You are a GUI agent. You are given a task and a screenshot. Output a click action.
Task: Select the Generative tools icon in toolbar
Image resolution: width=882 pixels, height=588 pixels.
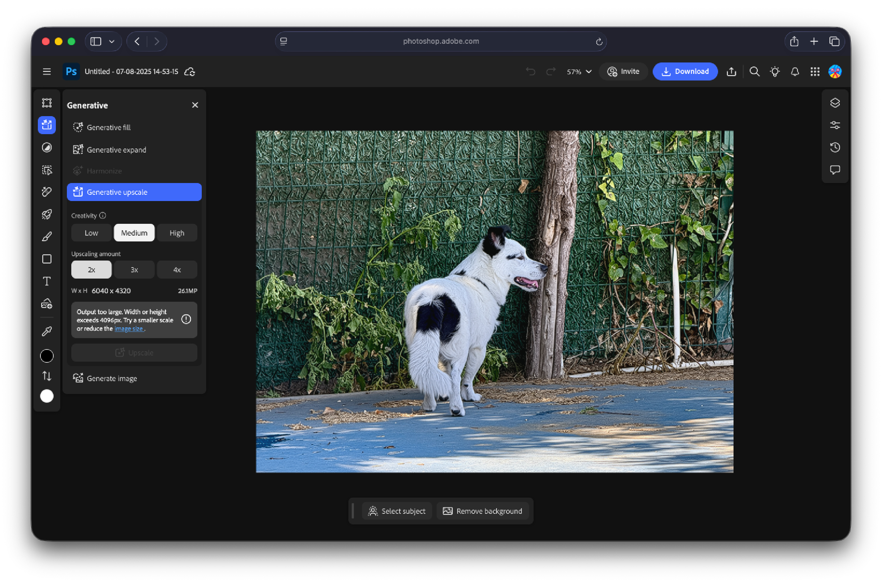pos(47,125)
